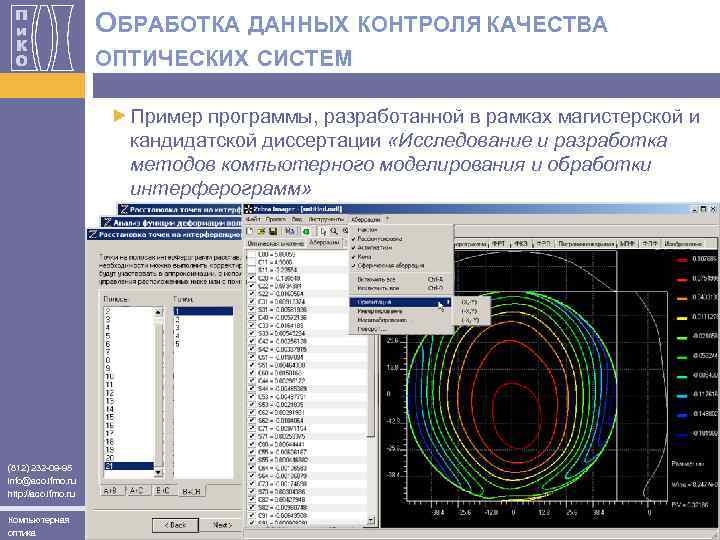Uncheck the S31 coefficient checkbox
This screenshot has height=540, width=720.
pos(252,309)
